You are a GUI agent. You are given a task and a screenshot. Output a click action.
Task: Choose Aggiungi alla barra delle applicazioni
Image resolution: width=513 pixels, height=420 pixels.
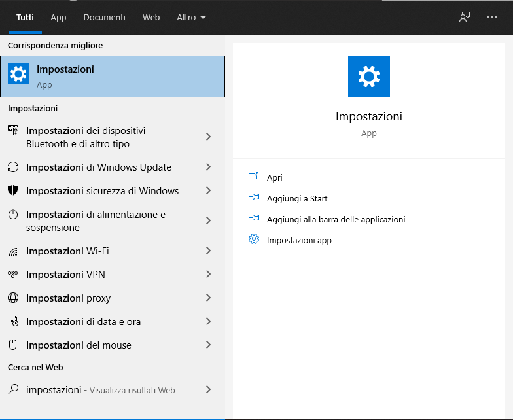336,219
